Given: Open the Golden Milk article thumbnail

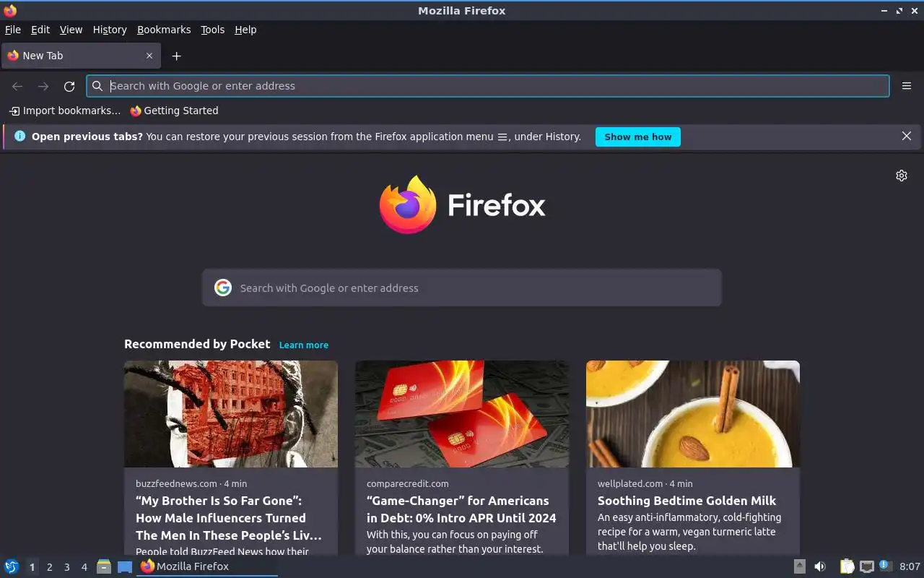Looking at the screenshot, I should tap(693, 414).
